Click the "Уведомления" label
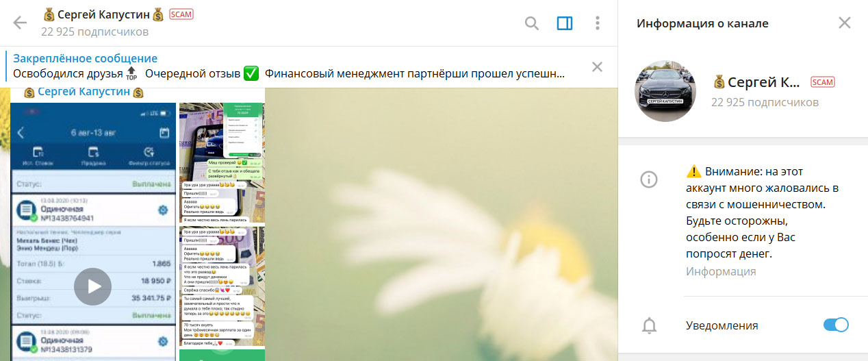The width and height of the screenshot is (868, 361). coord(722,325)
